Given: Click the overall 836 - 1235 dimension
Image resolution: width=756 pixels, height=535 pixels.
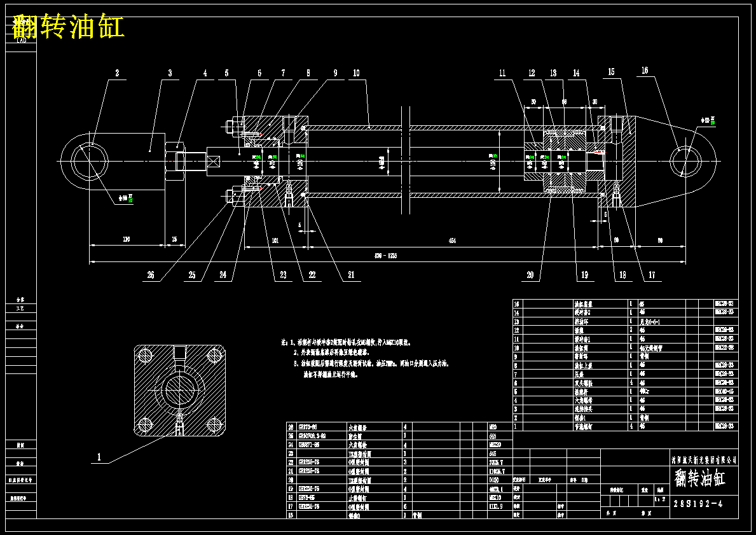Looking at the screenshot, I should [385, 256].
